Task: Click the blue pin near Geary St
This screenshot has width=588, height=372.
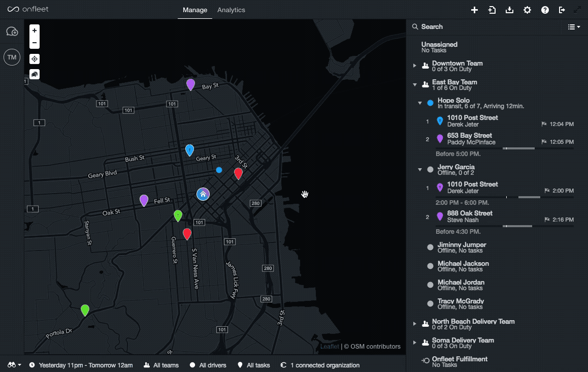Action: (x=190, y=150)
